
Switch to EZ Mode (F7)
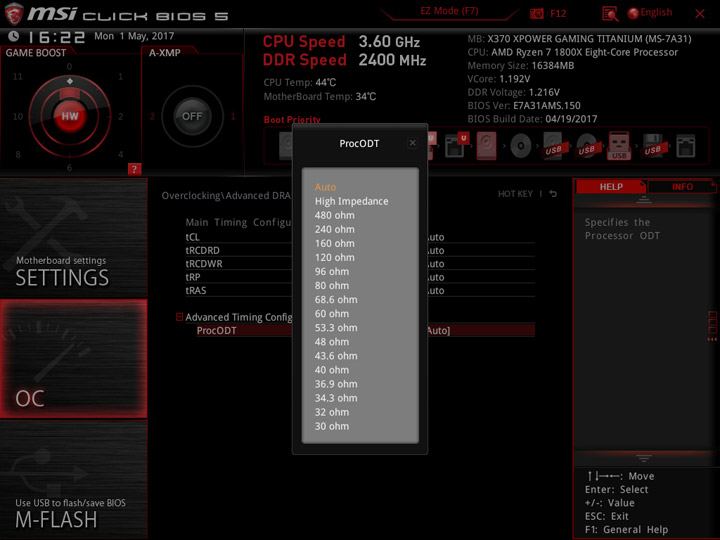point(449,11)
